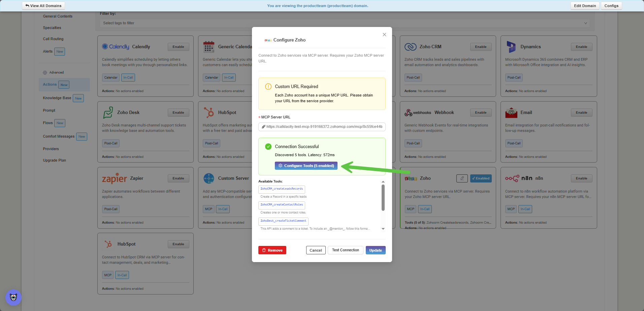
Task: Open Call Routing in sidebar
Action: (53, 39)
